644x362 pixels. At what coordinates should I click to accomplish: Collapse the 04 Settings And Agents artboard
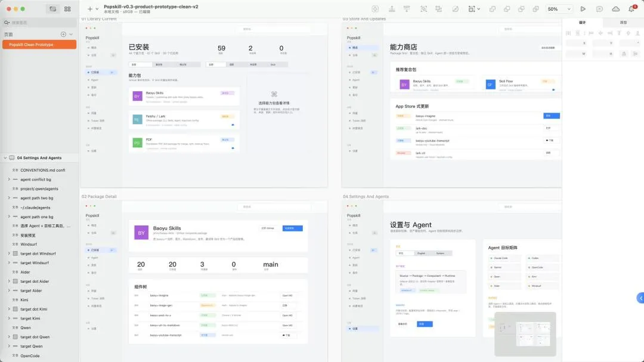tap(5, 158)
